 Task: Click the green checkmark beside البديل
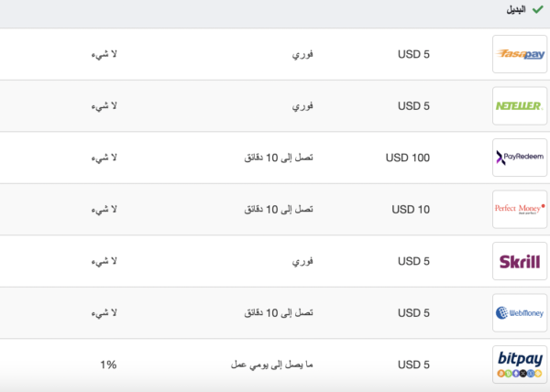click(x=536, y=10)
